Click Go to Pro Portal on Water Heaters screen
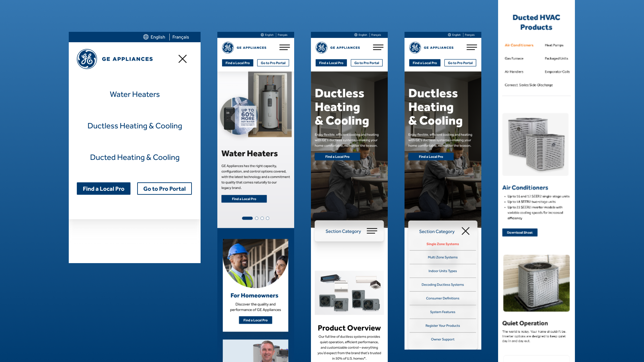The image size is (644, 362). tap(273, 63)
